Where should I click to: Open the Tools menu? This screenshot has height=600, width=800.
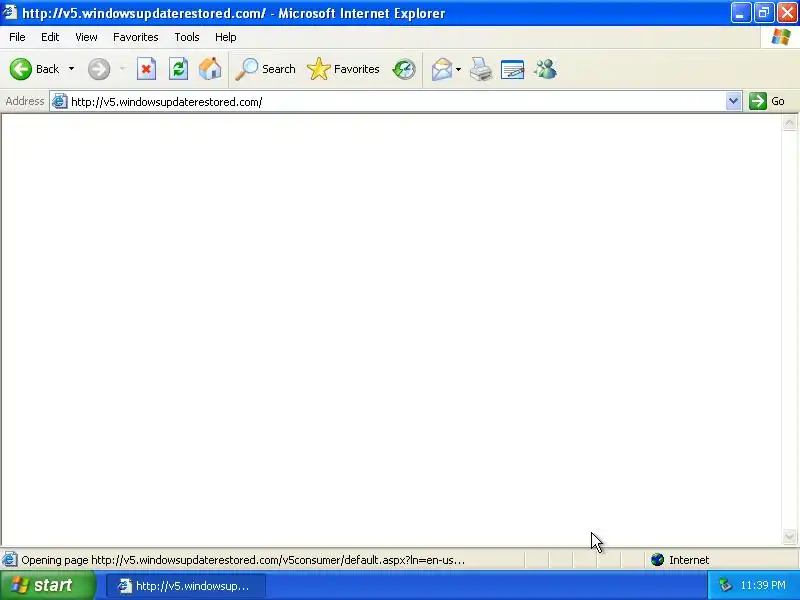tap(187, 37)
